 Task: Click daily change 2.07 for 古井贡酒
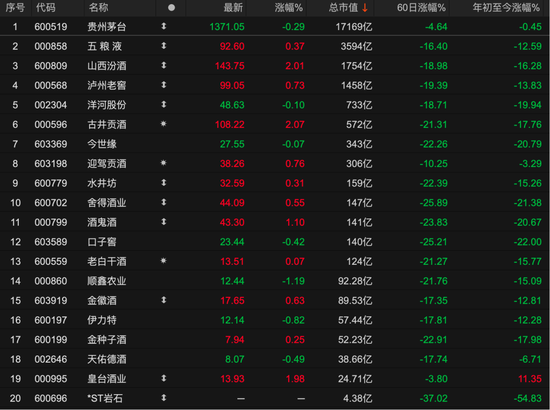click(295, 125)
